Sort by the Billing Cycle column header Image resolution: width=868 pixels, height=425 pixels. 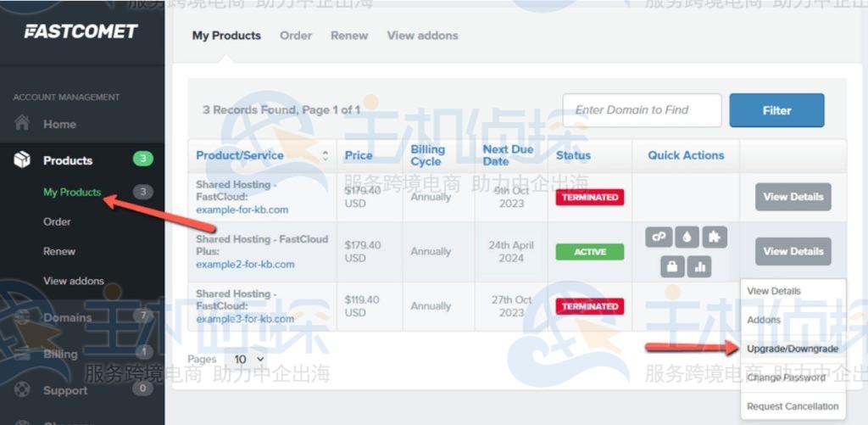(x=427, y=156)
